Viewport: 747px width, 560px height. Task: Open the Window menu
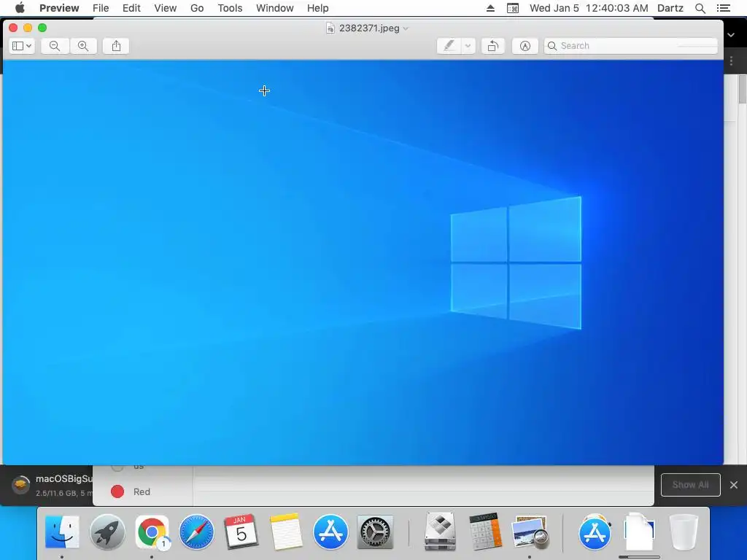coord(275,8)
